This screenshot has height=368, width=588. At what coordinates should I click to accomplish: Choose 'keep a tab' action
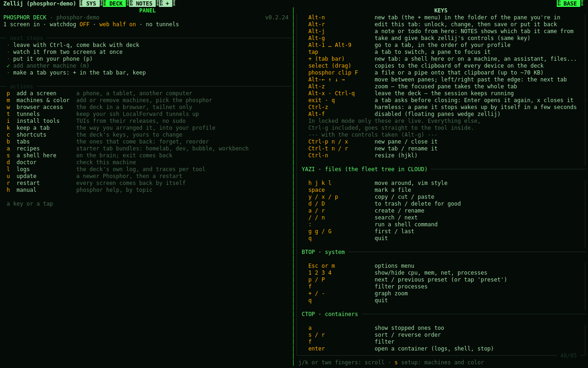pyautogui.click(x=111, y=128)
